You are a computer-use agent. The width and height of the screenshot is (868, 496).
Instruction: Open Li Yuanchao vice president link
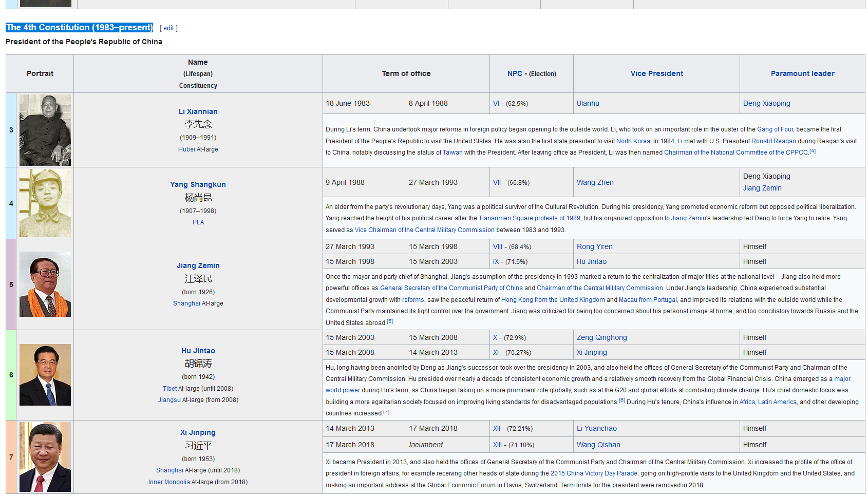coord(597,428)
